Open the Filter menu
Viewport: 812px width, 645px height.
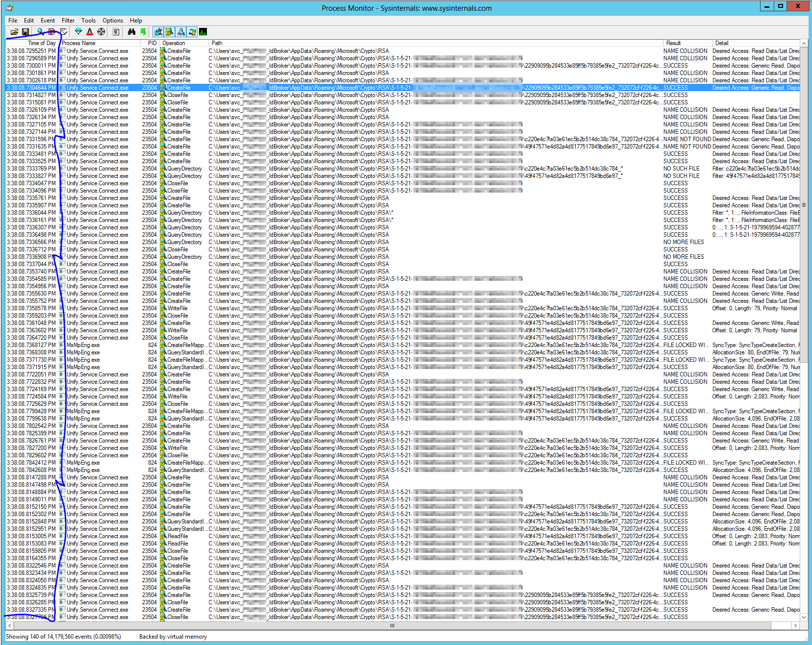[x=68, y=21]
